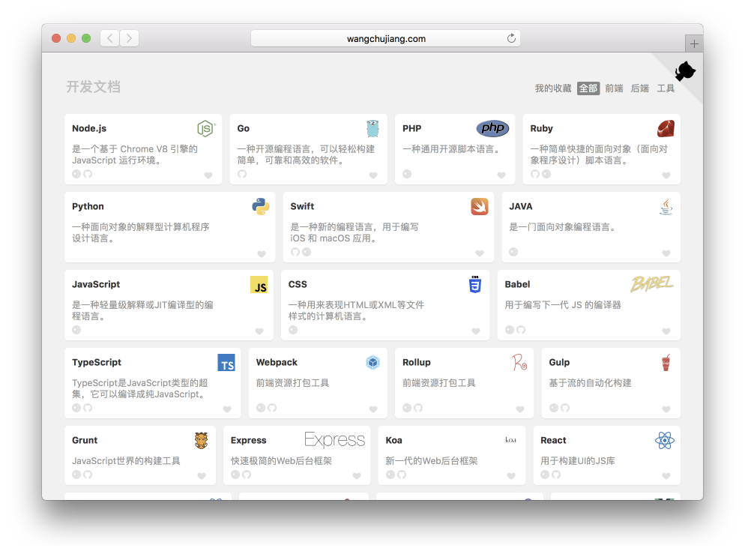
Task: Open website link on Ruby card
Action: tap(546, 174)
